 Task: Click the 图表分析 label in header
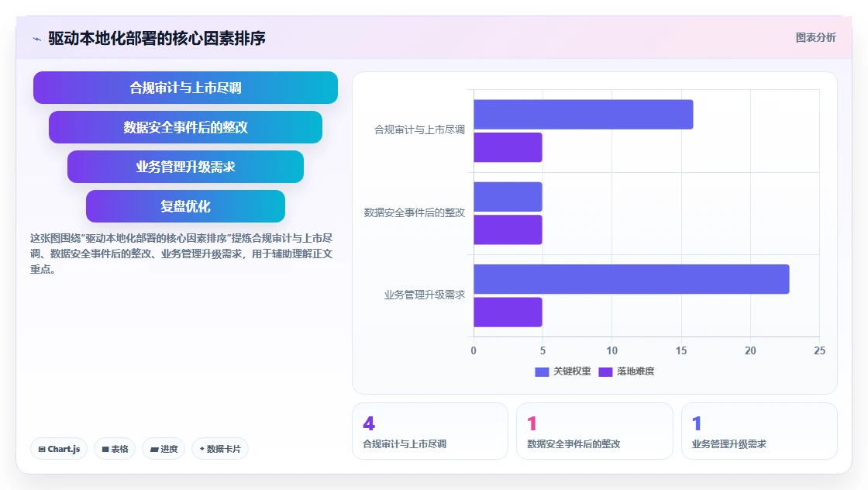pos(815,38)
